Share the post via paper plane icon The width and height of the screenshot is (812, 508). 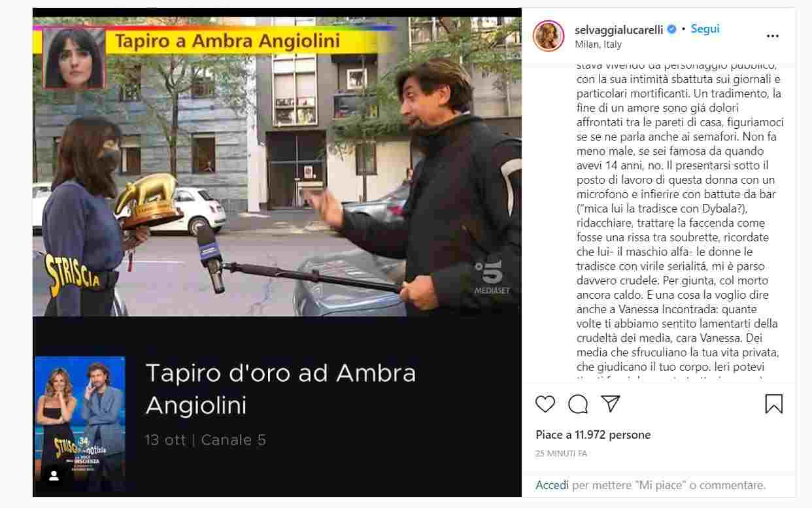point(610,404)
